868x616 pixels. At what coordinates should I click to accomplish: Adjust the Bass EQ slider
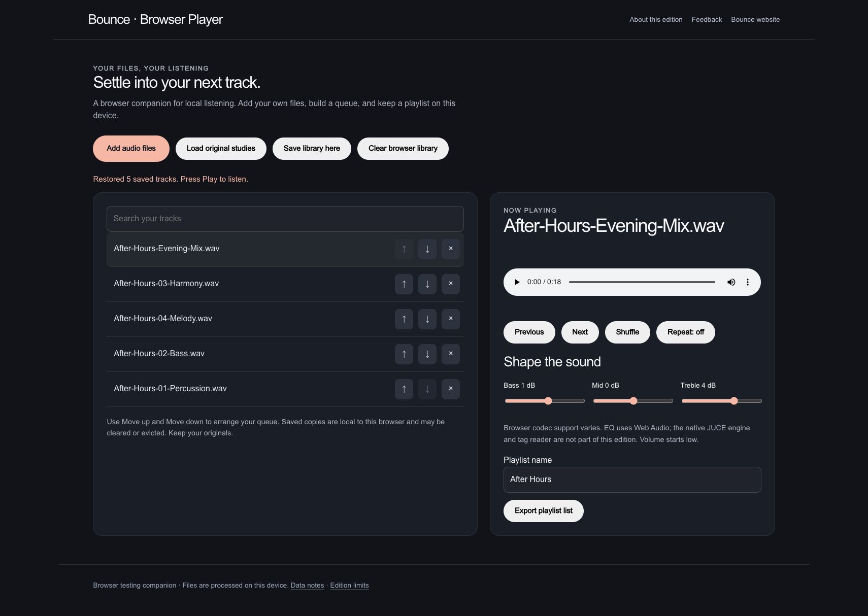[545, 401]
